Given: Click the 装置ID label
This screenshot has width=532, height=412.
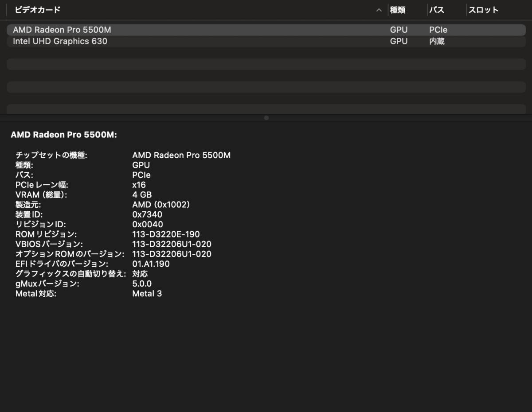Looking at the screenshot, I should pyautogui.click(x=29, y=214).
